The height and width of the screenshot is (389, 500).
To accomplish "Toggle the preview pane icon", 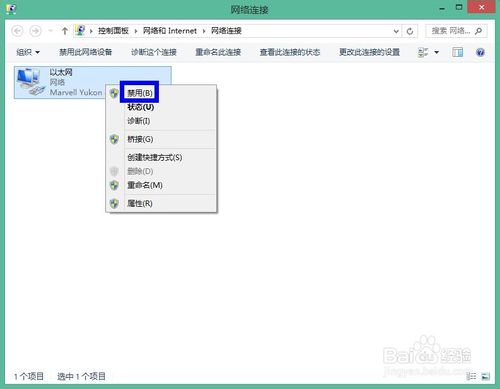I will tap(457, 52).
